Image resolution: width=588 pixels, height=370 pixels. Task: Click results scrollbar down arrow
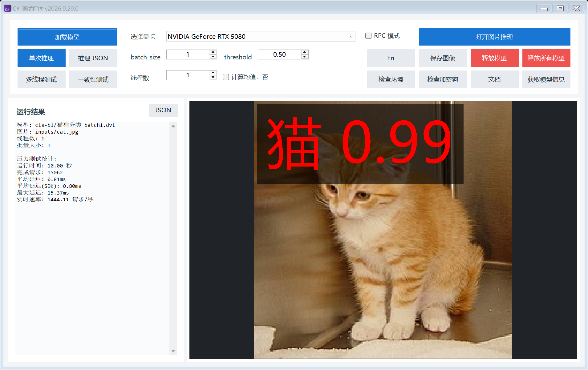[173, 351]
